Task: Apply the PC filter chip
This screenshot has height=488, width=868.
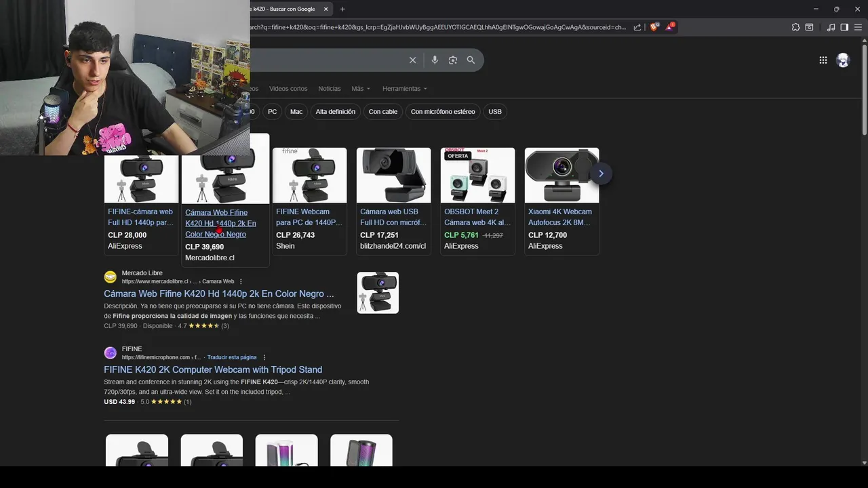Action: click(272, 112)
